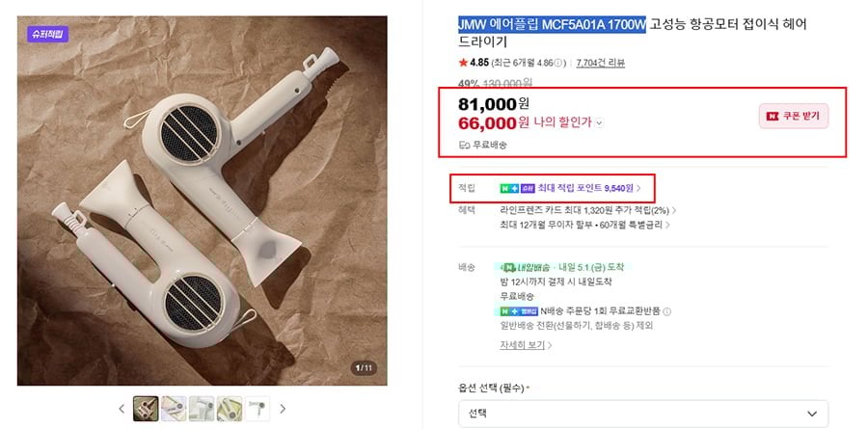The width and height of the screenshot is (868, 429).
Task: Open the 최대 적립 포인트 9,540원 link
Action: 589,188
